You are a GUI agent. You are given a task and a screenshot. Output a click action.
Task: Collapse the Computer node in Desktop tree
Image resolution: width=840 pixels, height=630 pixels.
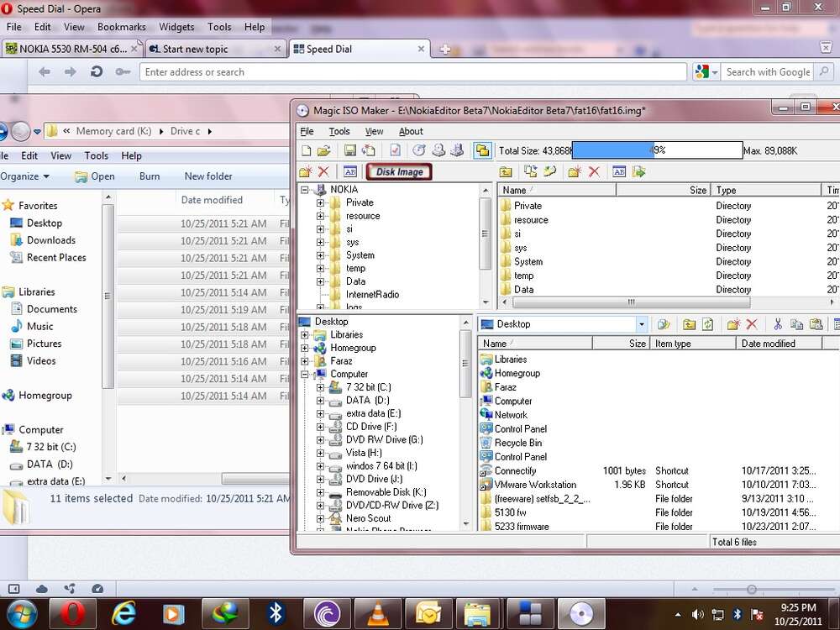pos(305,375)
